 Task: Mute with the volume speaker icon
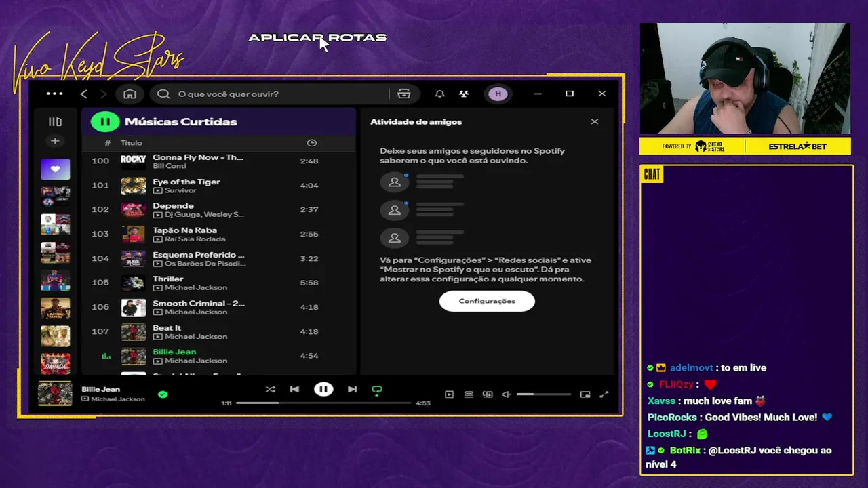click(x=506, y=394)
